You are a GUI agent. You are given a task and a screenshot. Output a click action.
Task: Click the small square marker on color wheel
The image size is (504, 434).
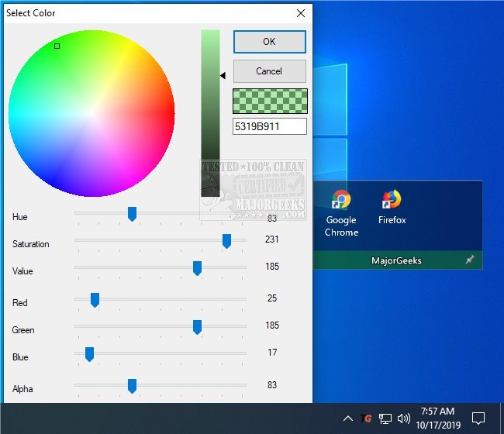tap(57, 46)
